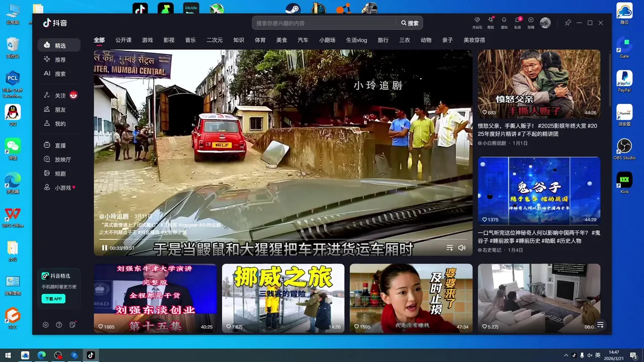Open the 鬼谷子 video thumbnail

[539, 192]
